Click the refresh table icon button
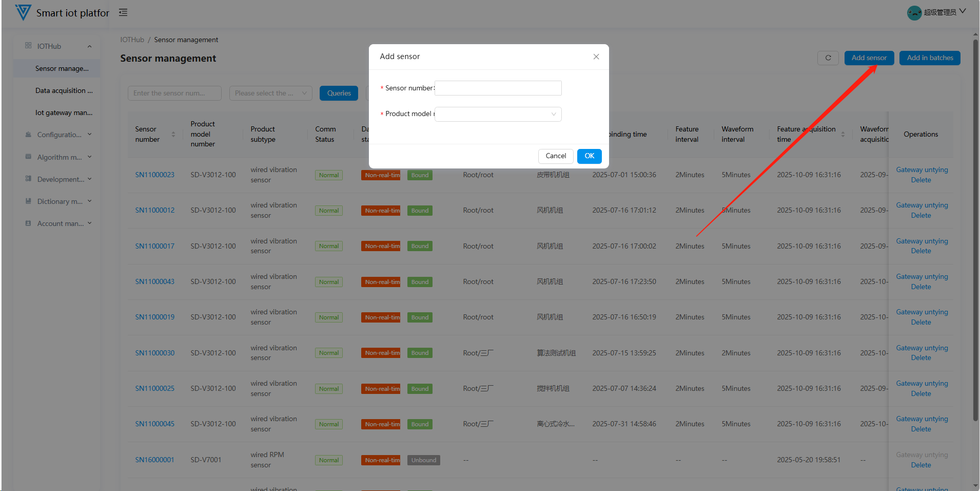 [x=828, y=58]
